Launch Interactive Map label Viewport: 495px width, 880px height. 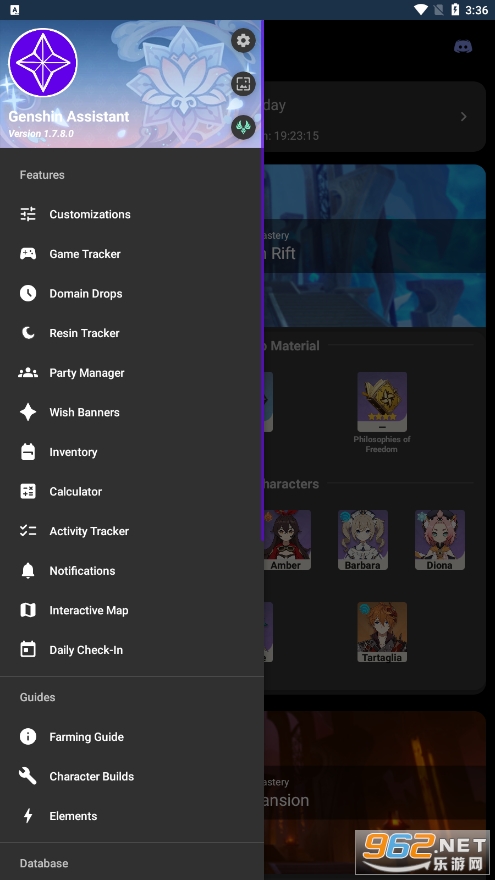pyautogui.click(x=89, y=610)
